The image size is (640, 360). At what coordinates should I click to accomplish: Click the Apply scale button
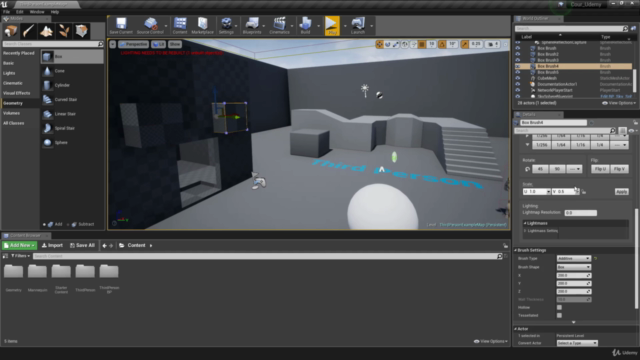click(x=621, y=192)
